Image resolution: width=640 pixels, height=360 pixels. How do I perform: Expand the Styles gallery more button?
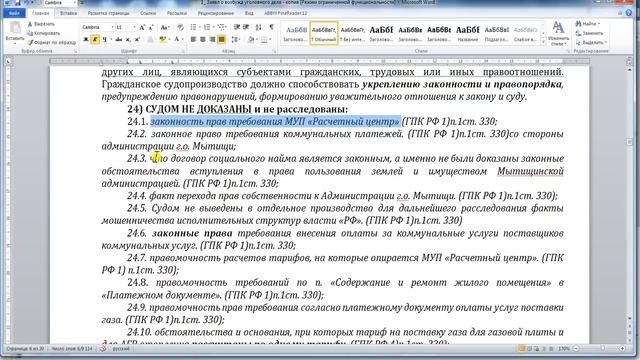pos(543,42)
